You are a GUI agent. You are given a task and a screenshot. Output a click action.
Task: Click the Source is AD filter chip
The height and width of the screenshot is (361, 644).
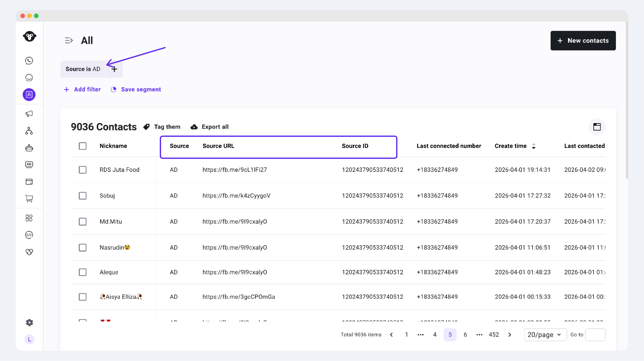click(83, 69)
